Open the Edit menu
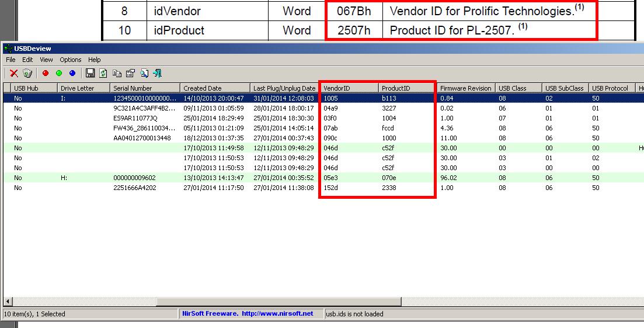644x328 pixels. [27, 60]
